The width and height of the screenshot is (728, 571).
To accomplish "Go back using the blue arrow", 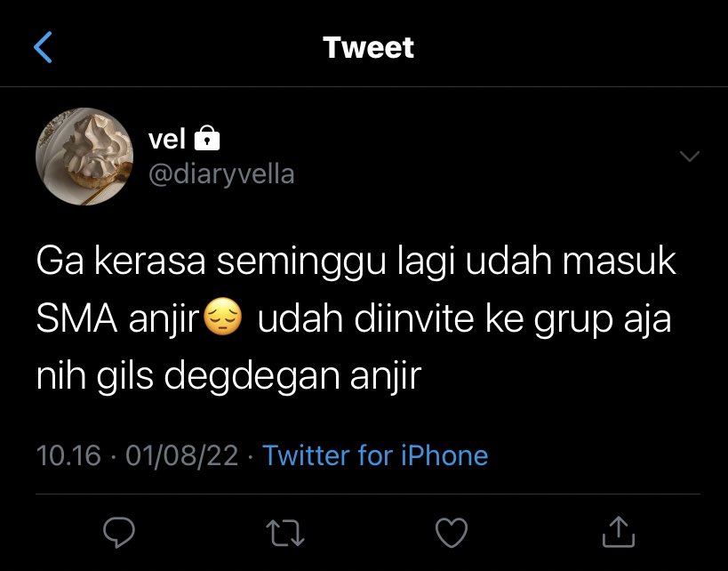I will (43, 47).
